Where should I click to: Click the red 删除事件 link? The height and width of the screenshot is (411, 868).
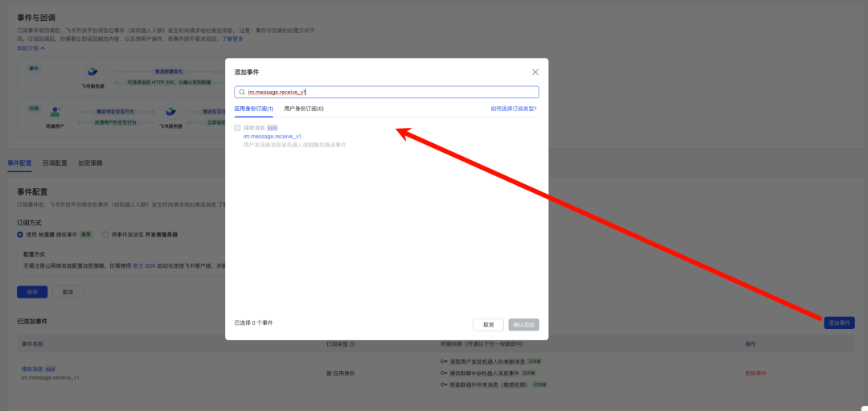coord(755,373)
